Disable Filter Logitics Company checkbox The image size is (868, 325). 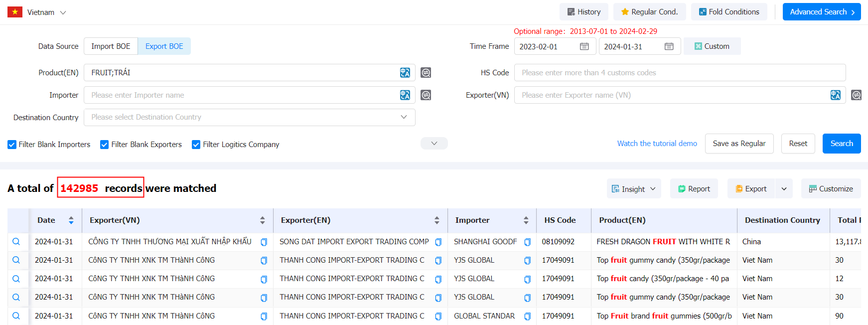[196, 145]
